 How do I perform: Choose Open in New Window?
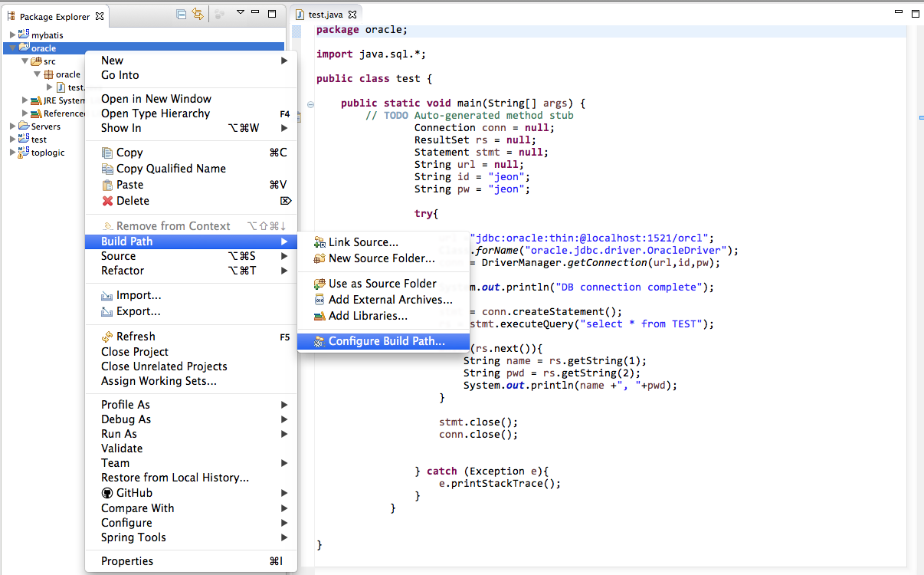[191, 99]
